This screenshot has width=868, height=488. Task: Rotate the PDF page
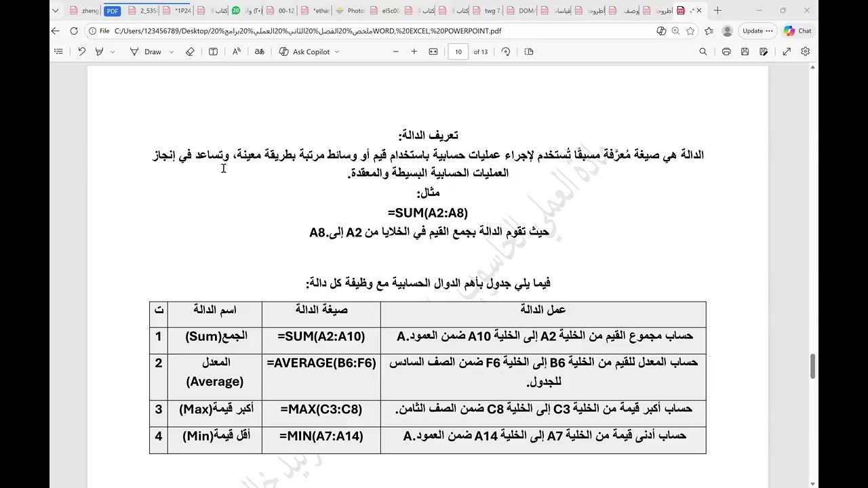tap(506, 52)
